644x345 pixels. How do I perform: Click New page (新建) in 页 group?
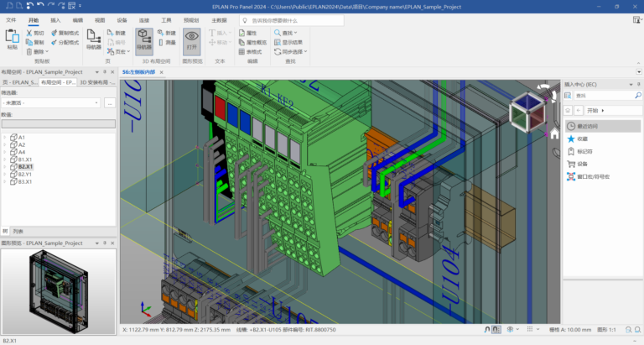pos(117,33)
